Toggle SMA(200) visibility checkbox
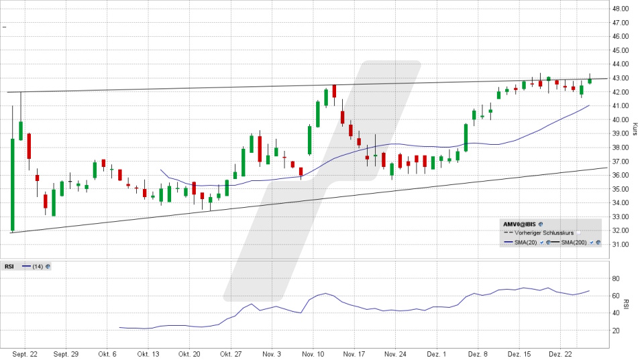644x362 pixels. pyautogui.click(x=592, y=243)
